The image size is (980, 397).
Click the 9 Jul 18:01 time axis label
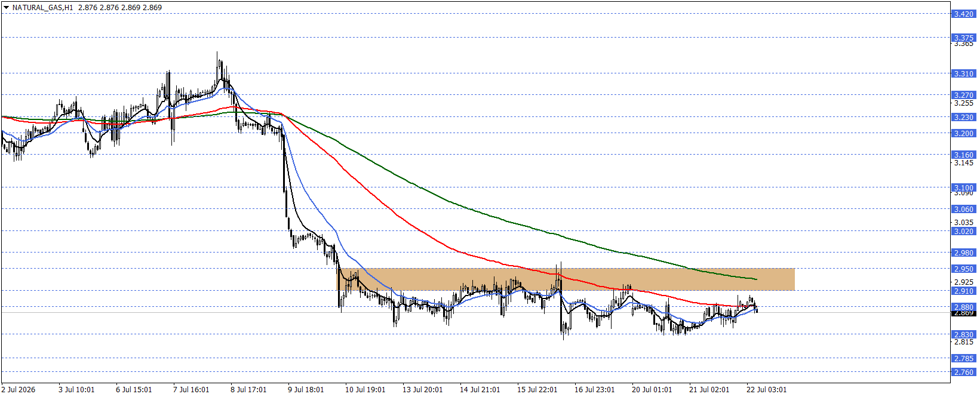pyautogui.click(x=306, y=390)
